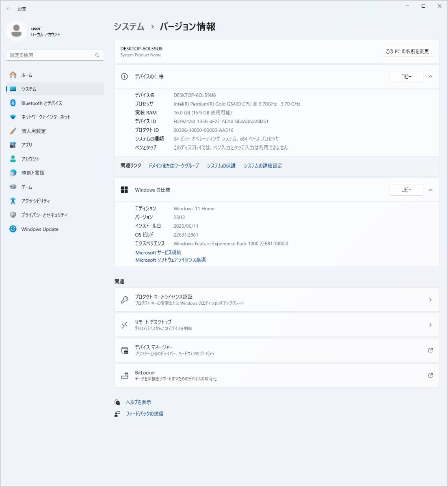Screen dimensions: 448x487
Task: Click the アプリ icon in sidebar
Action: coord(13,145)
